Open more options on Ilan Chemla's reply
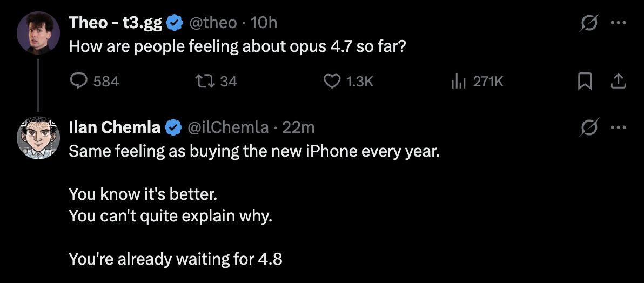Image resolution: width=644 pixels, height=283 pixels. 618,128
